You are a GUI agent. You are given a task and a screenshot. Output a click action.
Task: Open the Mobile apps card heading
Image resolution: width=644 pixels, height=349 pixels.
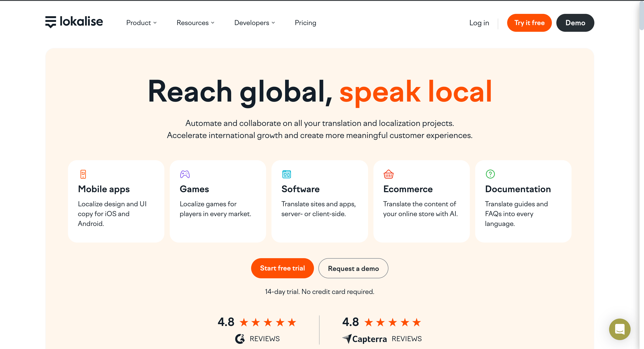point(104,189)
